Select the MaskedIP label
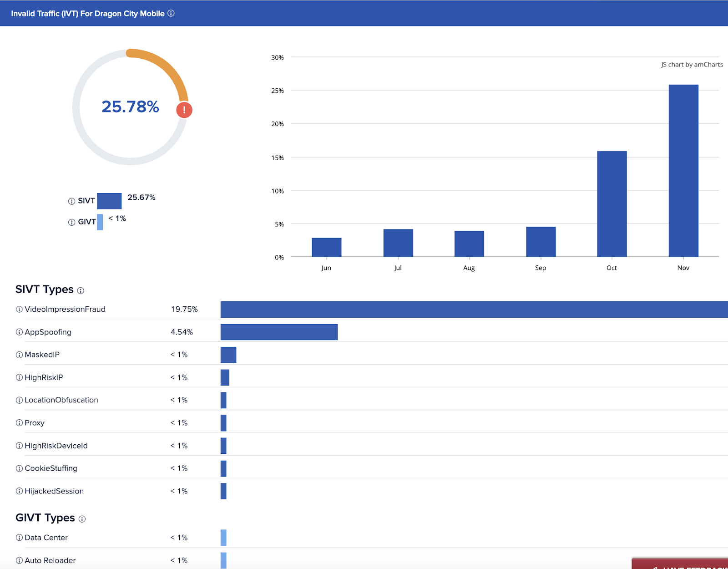728x569 pixels. pyautogui.click(x=42, y=355)
